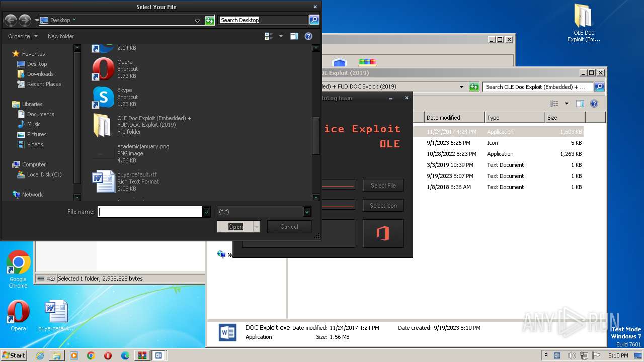Open dialog help question-mark icon

(308, 36)
